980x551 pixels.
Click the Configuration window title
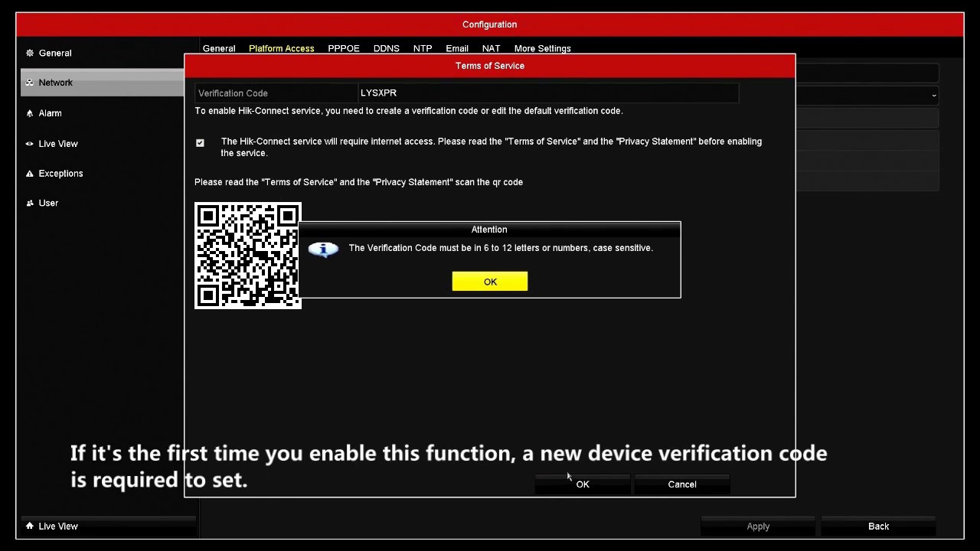pos(490,24)
